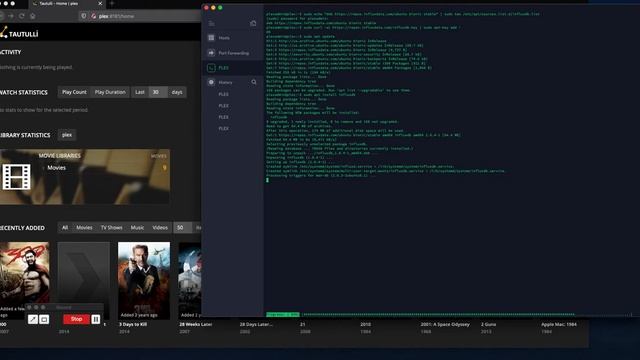Open the 28 Weeks Later poster
Screen dimensions: 640x360
[x=190, y=280]
